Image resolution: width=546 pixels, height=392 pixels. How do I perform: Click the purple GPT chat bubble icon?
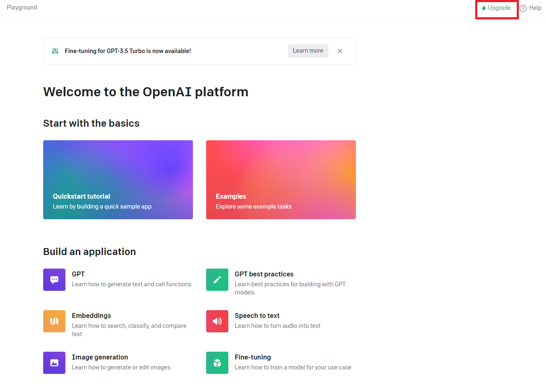click(54, 280)
